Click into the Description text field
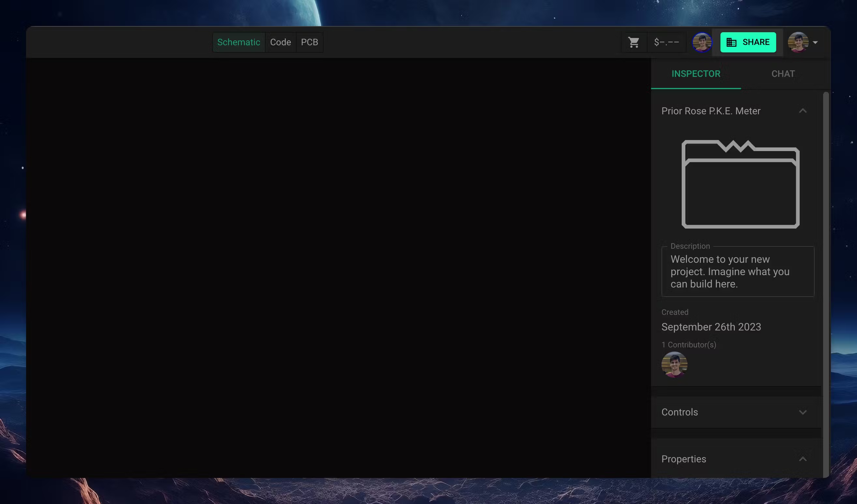The height and width of the screenshot is (504, 857). click(x=737, y=272)
